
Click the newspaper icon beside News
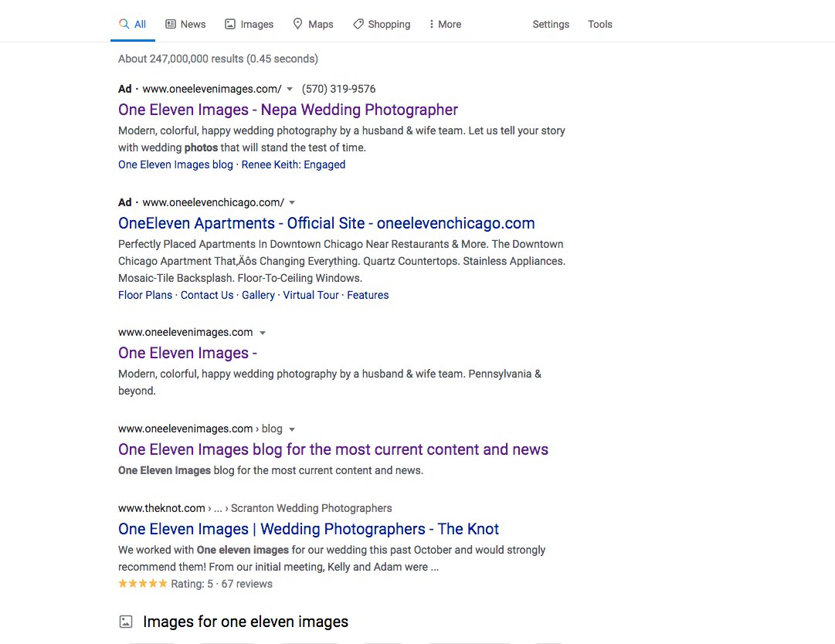point(171,24)
